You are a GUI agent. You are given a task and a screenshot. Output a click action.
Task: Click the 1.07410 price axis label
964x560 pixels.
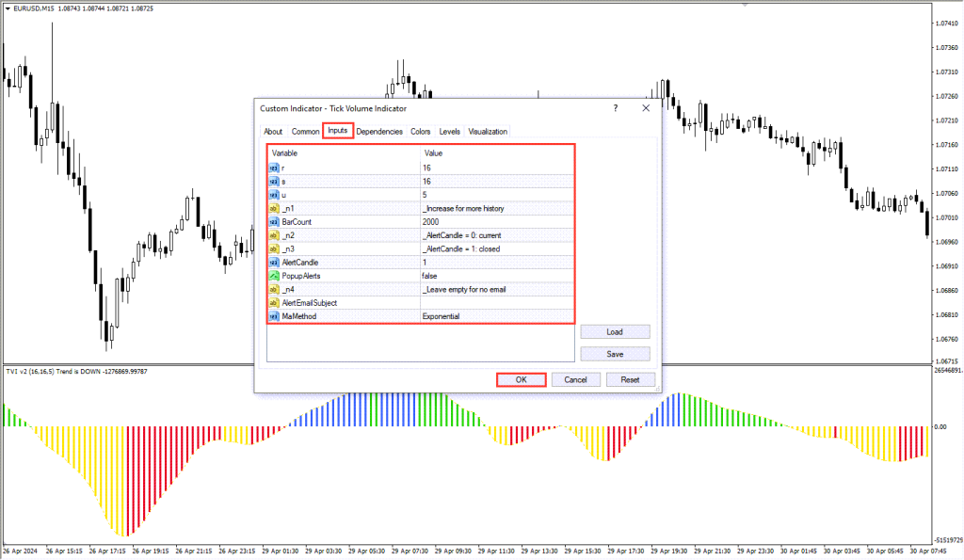click(x=946, y=24)
